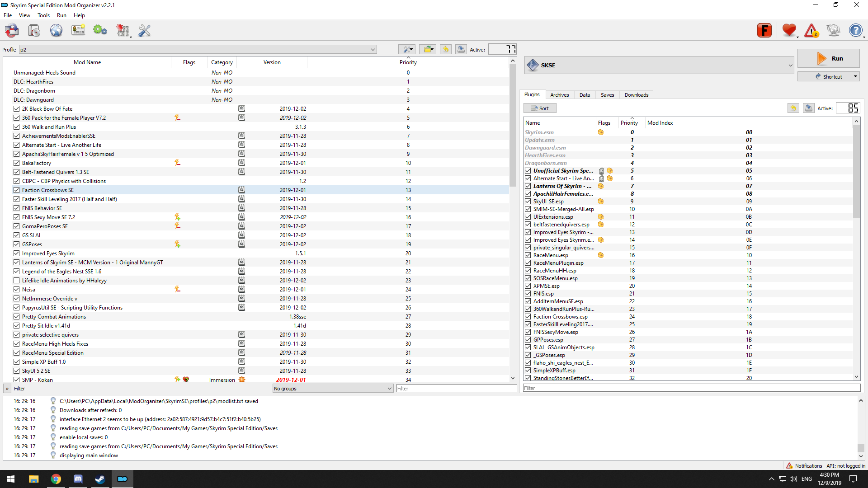
Task: Toggle the Unofficial Skyrim Special plugin checkbox
Action: pyautogui.click(x=528, y=171)
